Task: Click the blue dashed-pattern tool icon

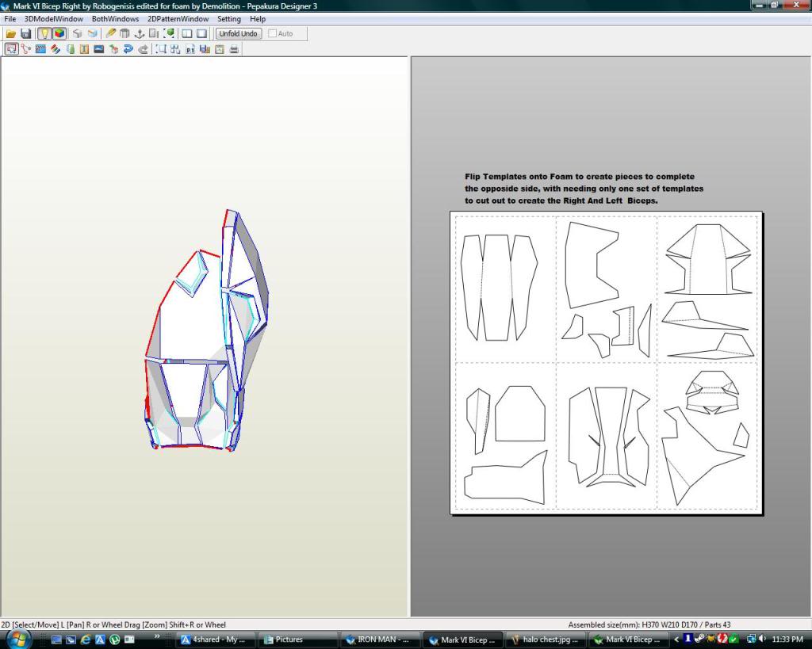Action: (x=40, y=49)
